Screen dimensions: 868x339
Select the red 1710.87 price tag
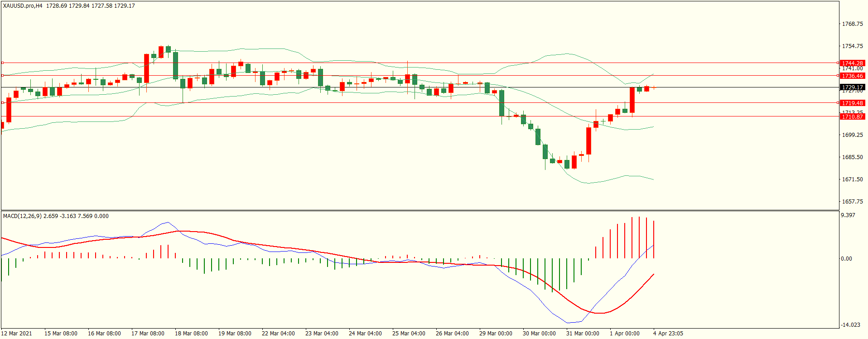click(852, 116)
